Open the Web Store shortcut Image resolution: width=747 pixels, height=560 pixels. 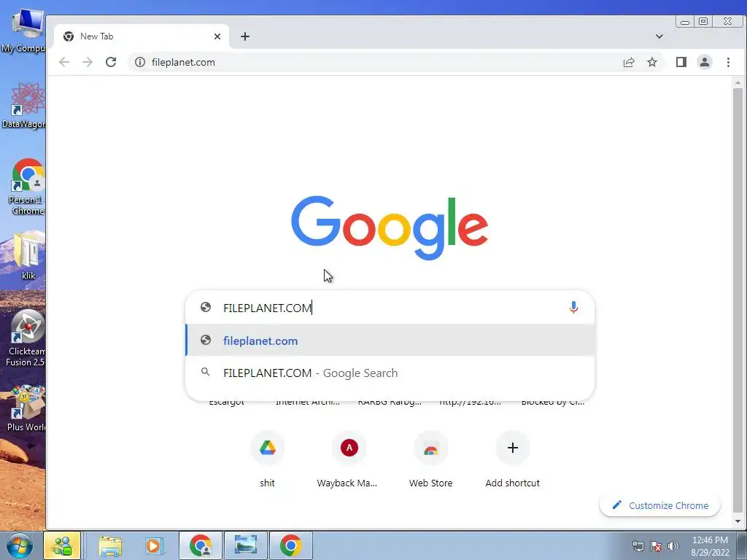click(x=430, y=448)
